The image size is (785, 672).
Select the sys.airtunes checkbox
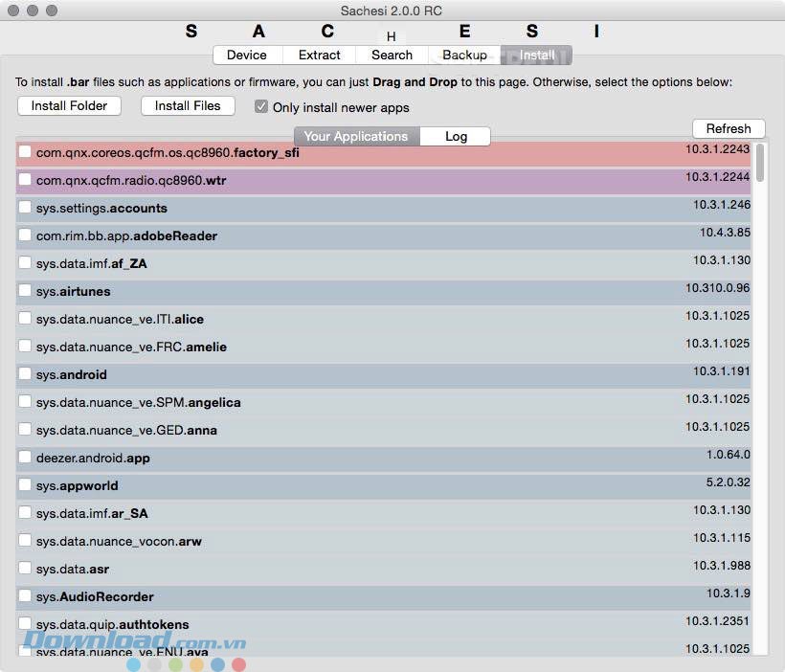point(25,291)
